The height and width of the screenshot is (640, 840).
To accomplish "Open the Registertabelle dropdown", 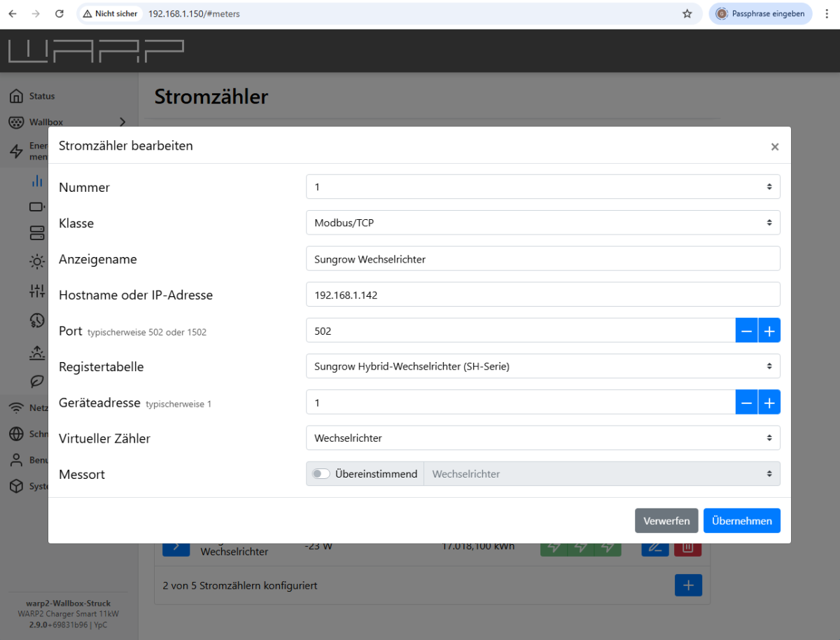I will click(x=542, y=366).
